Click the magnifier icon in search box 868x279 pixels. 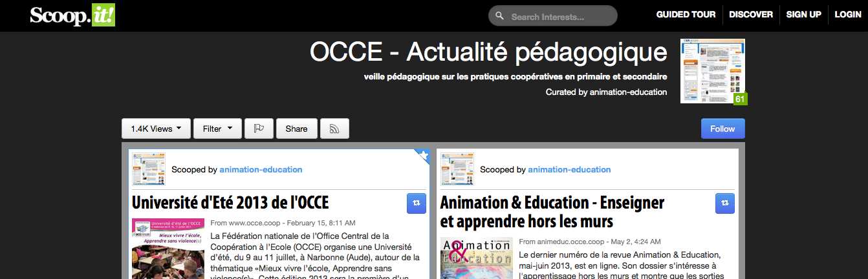tap(500, 16)
